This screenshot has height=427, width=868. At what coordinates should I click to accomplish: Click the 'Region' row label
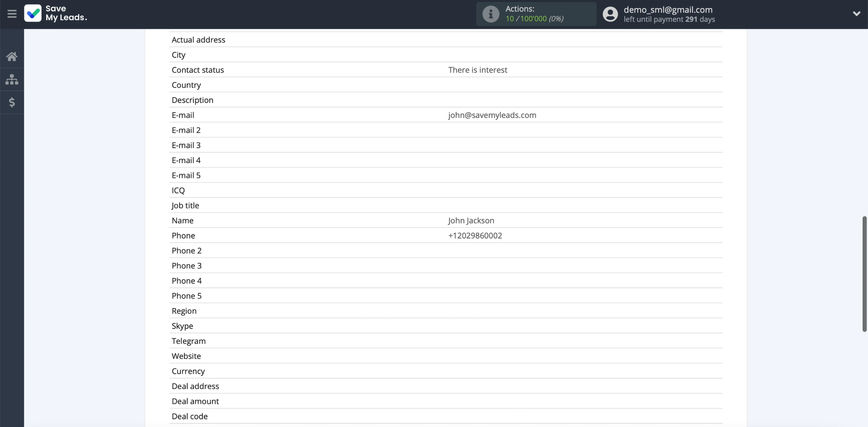(184, 311)
